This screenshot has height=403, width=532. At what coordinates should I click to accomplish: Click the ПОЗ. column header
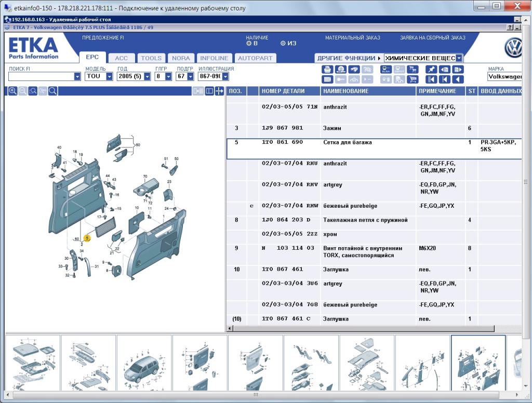pos(235,91)
